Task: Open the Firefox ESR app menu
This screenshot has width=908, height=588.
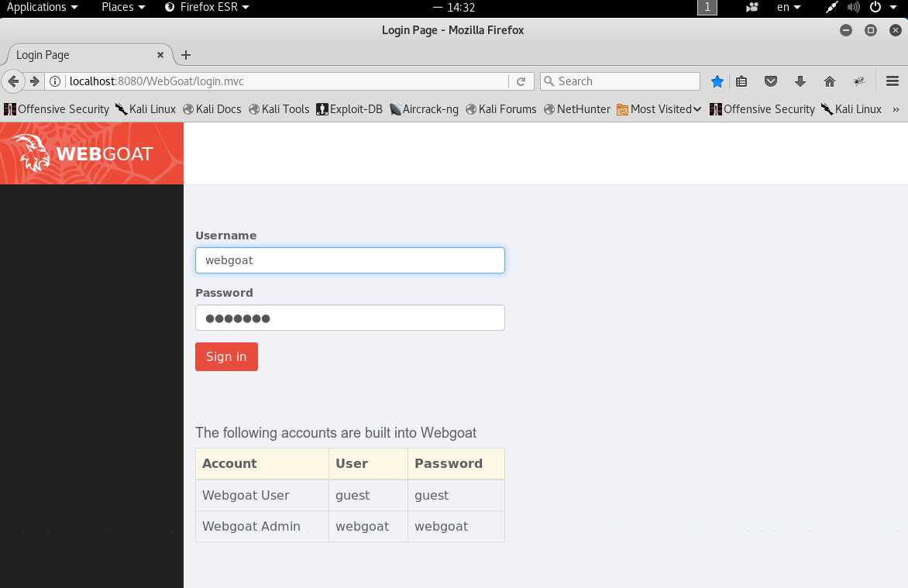Action: tap(207, 7)
